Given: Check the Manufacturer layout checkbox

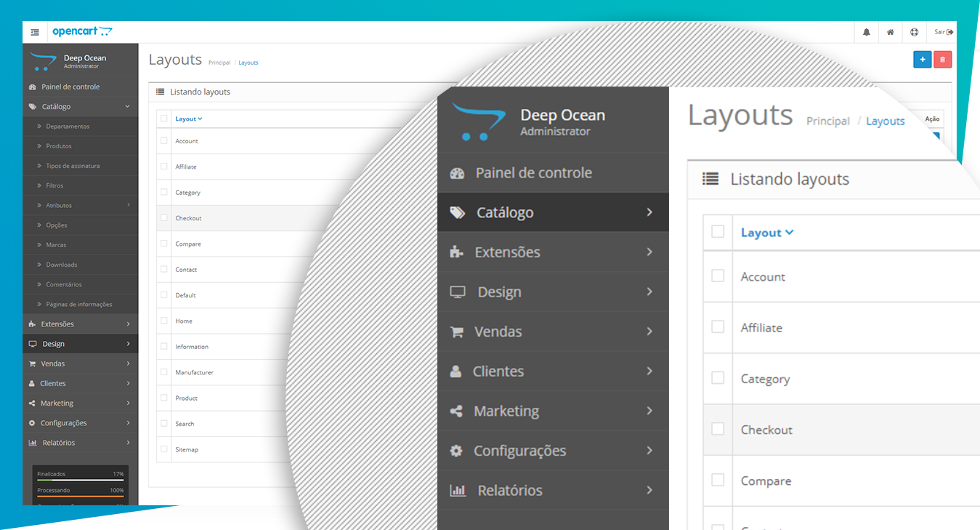Looking at the screenshot, I should point(164,372).
